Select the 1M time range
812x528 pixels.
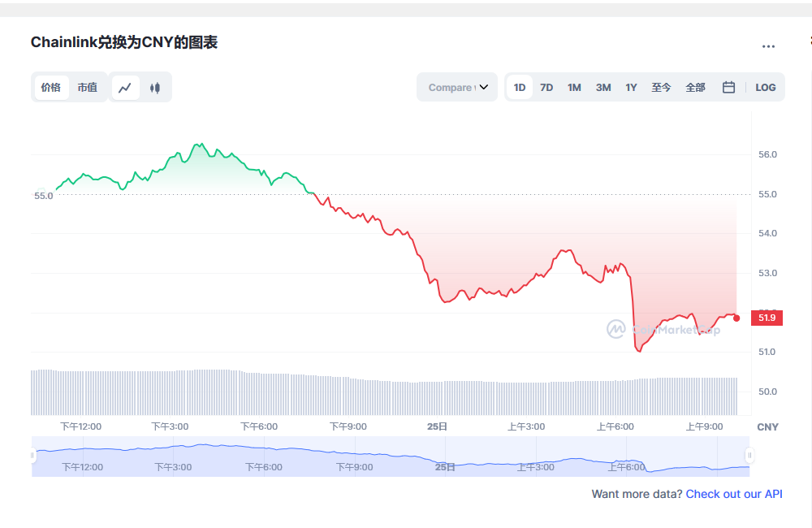click(574, 88)
